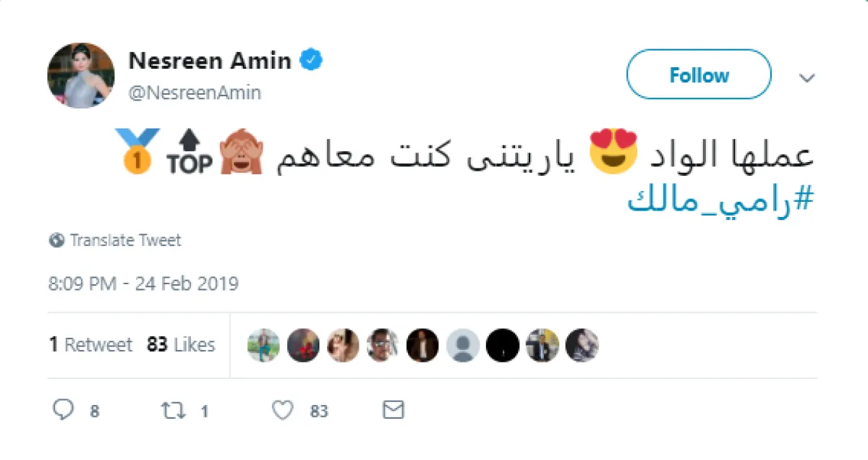Like the tweet with heart icon

click(282, 411)
